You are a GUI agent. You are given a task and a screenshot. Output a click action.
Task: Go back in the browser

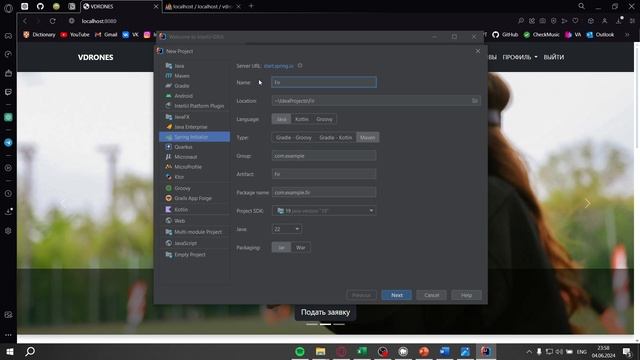tap(25, 21)
